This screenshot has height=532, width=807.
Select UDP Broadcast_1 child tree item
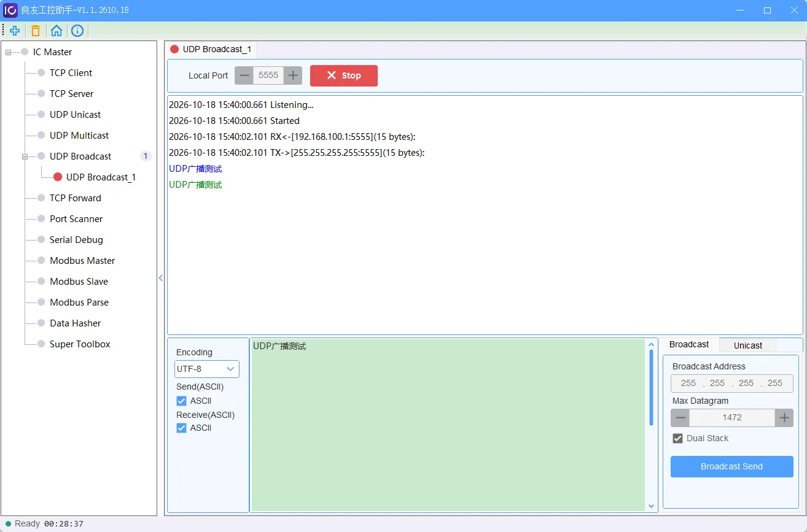pos(101,177)
